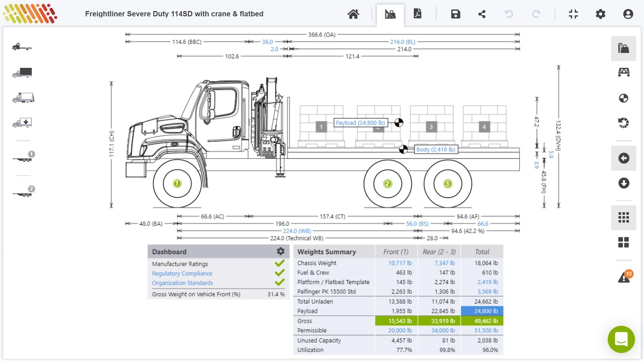The image size is (644, 362).
Task: Add trailer 2 from sidebar
Action: coord(23,192)
